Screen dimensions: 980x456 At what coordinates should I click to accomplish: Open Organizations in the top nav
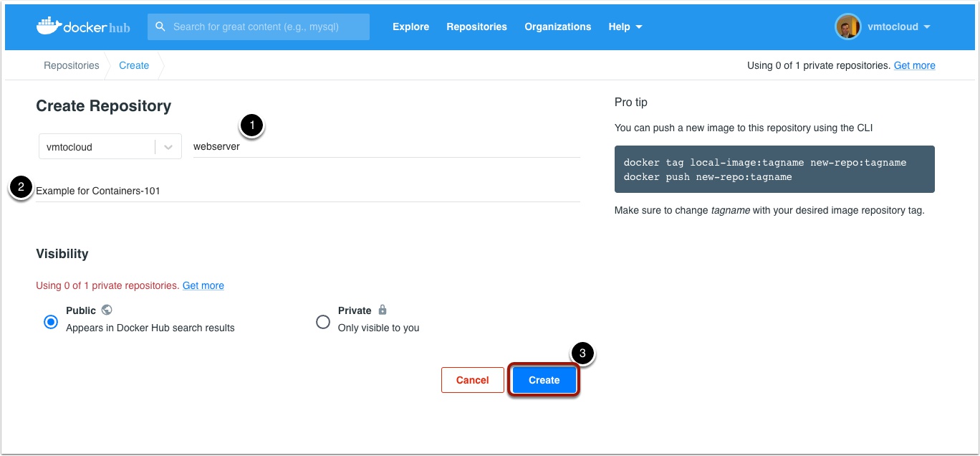pos(558,27)
